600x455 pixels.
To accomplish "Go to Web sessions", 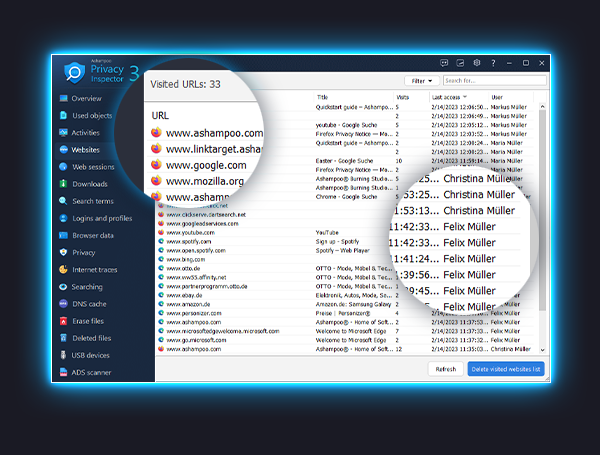I will coord(92,166).
